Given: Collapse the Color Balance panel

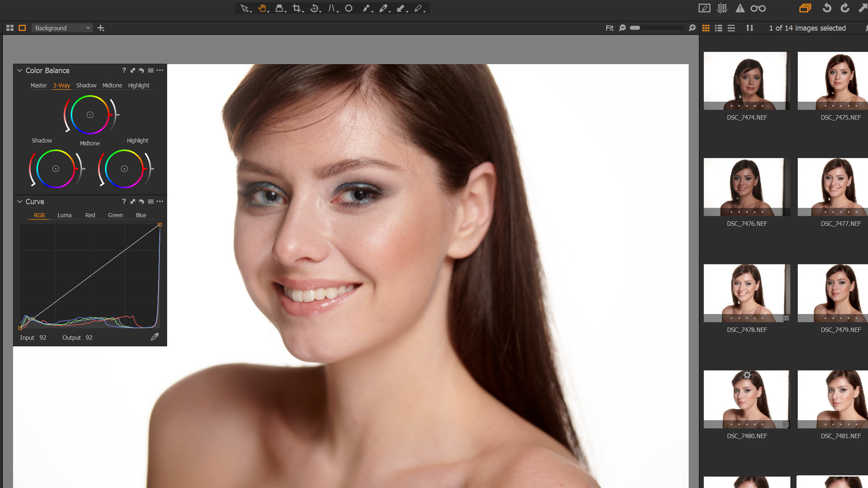Looking at the screenshot, I should (20, 70).
